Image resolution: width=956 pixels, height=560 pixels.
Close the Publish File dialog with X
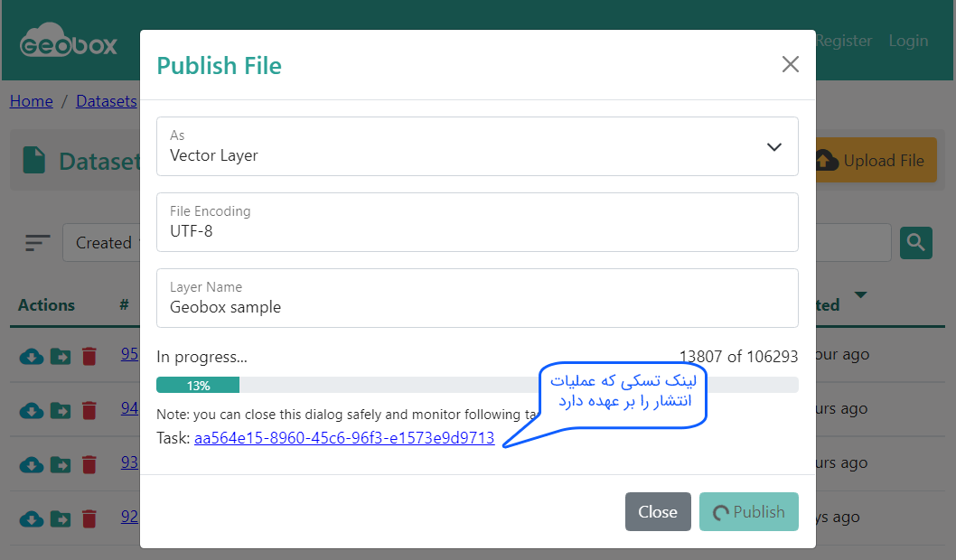(x=791, y=64)
